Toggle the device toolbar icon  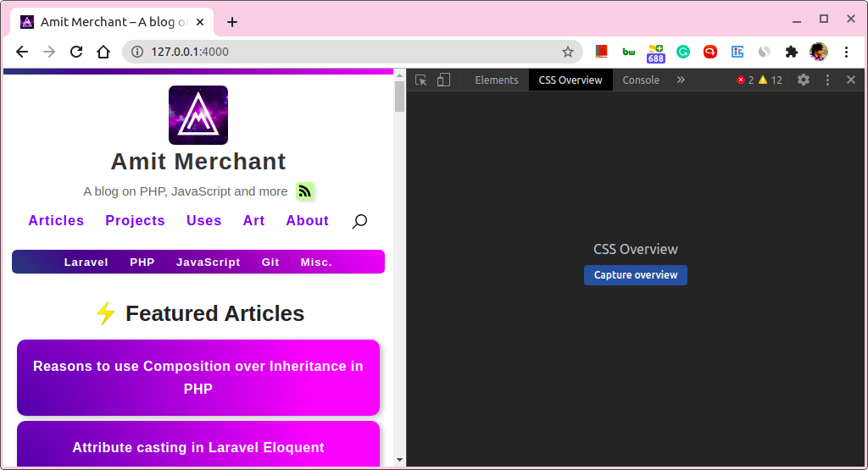tap(443, 80)
